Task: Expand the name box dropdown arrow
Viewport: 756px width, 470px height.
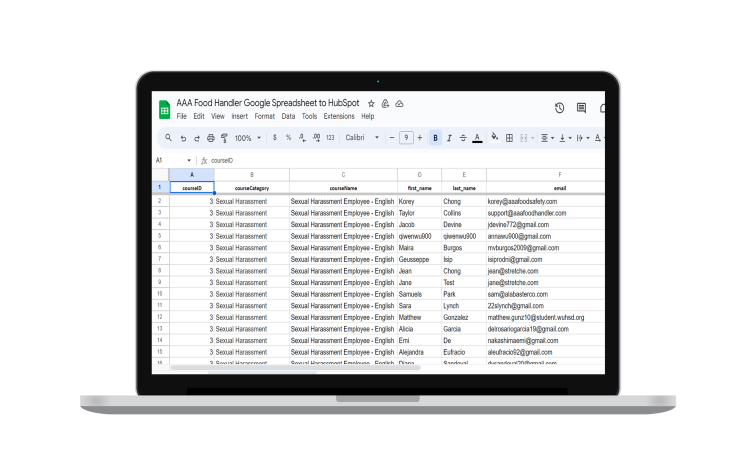Action: coord(189,161)
